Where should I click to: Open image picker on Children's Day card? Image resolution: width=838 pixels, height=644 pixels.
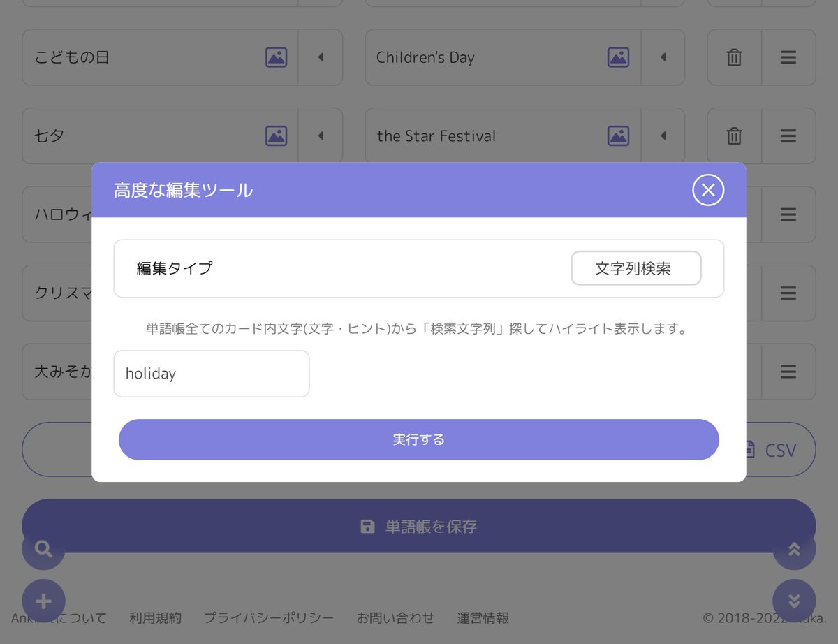click(619, 57)
